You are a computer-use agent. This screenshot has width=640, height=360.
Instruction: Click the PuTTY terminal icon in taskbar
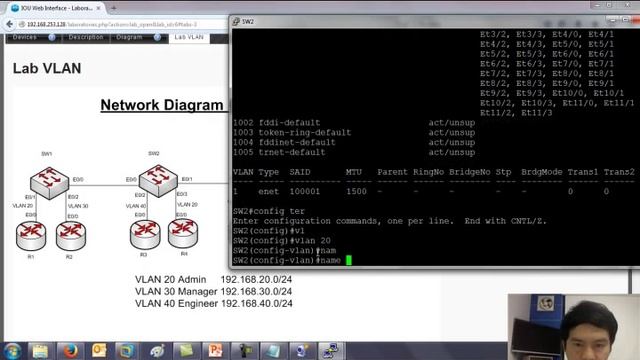tap(330, 351)
